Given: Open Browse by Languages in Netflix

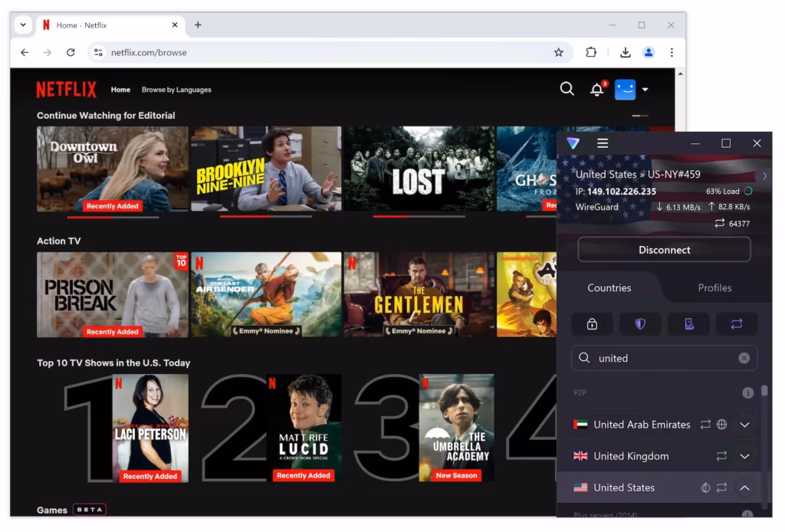Looking at the screenshot, I should 176,90.
